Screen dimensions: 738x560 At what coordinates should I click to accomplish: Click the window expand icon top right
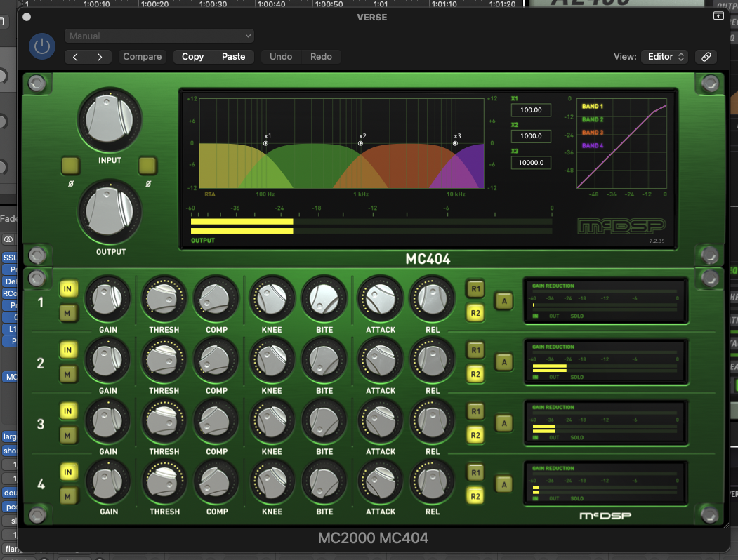tap(719, 16)
